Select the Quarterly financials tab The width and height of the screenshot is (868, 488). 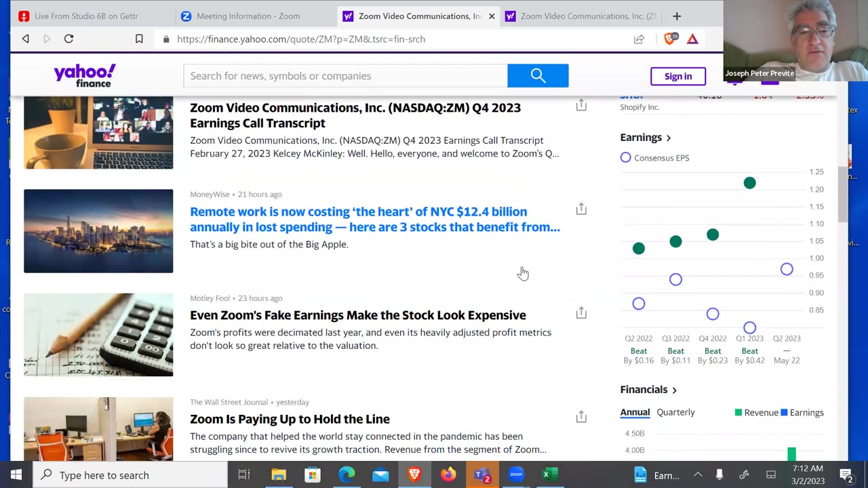(x=675, y=412)
